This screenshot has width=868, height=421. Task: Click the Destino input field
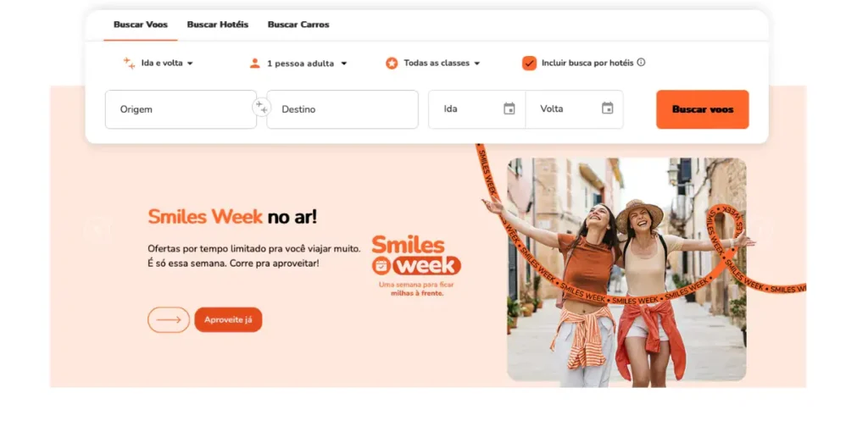[x=342, y=109]
